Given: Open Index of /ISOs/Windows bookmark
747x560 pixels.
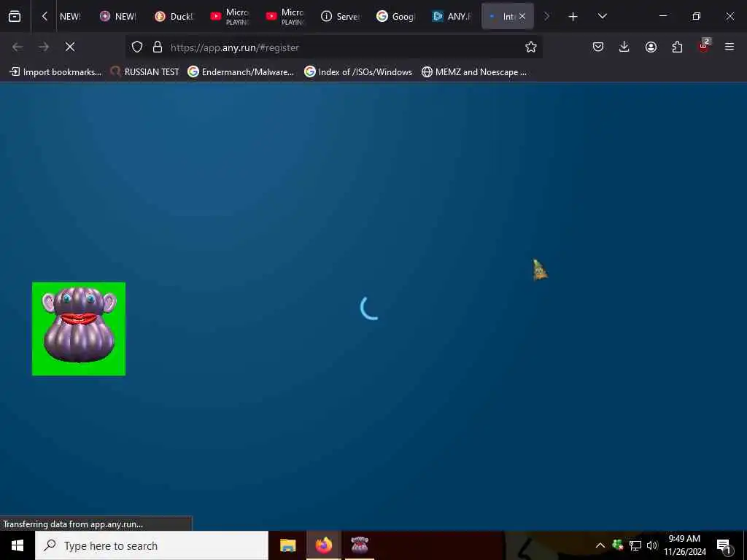Looking at the screenshot, I should point(358,72).
